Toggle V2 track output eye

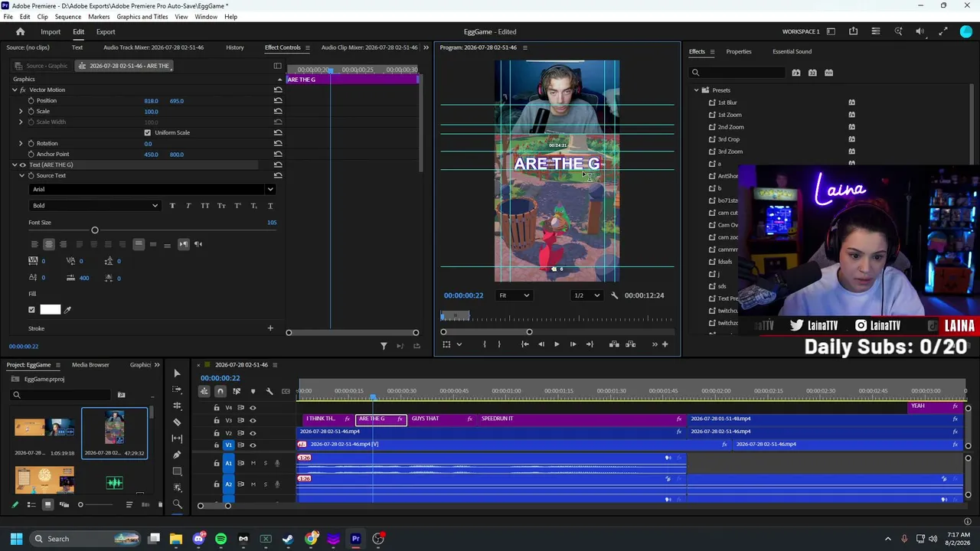coord(253,432)
